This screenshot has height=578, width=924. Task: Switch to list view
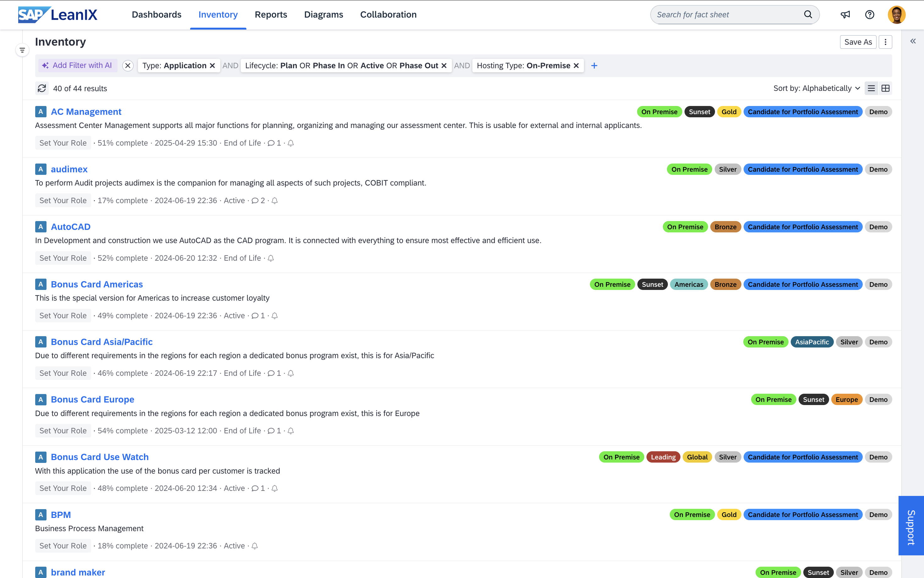871,88
